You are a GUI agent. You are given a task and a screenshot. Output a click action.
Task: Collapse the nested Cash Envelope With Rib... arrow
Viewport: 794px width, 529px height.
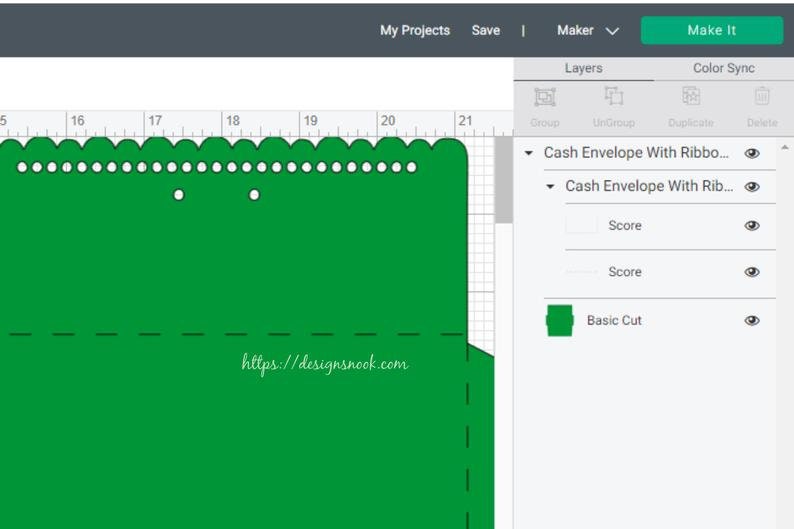[550, 186]
